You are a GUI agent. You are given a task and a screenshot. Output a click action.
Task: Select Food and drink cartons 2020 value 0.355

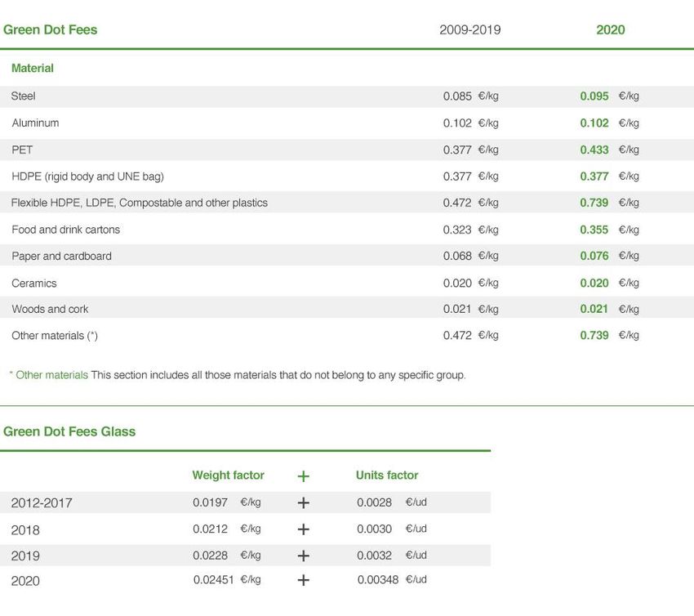coord(594,230)
